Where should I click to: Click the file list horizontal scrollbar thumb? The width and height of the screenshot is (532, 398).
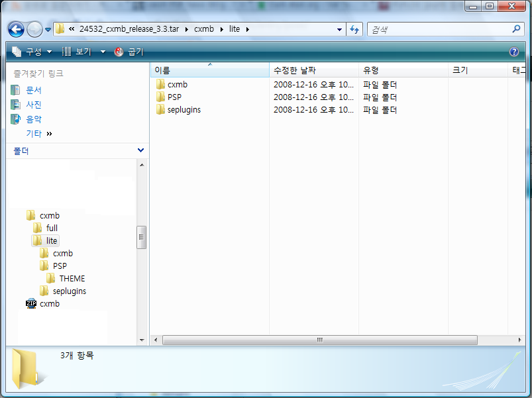coord(320,340)
